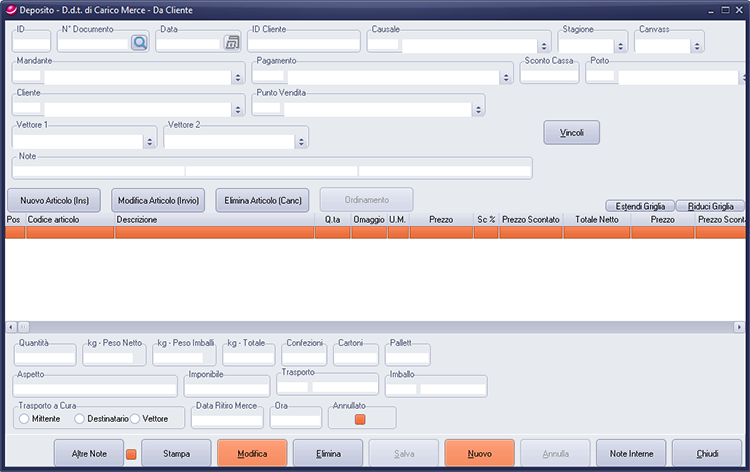
Task: Toggle the Annullato checkbox
Action: pyautogui.click(x=361, y=419)
